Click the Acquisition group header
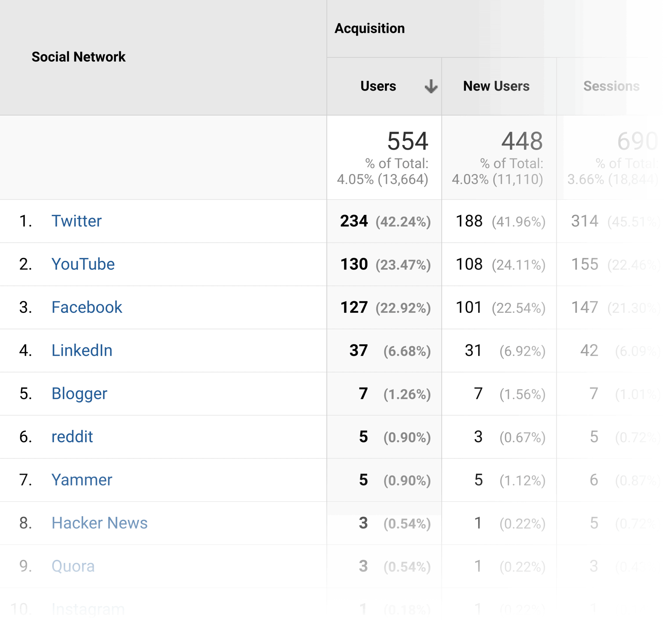672x630 pixels. pos(369,28)
